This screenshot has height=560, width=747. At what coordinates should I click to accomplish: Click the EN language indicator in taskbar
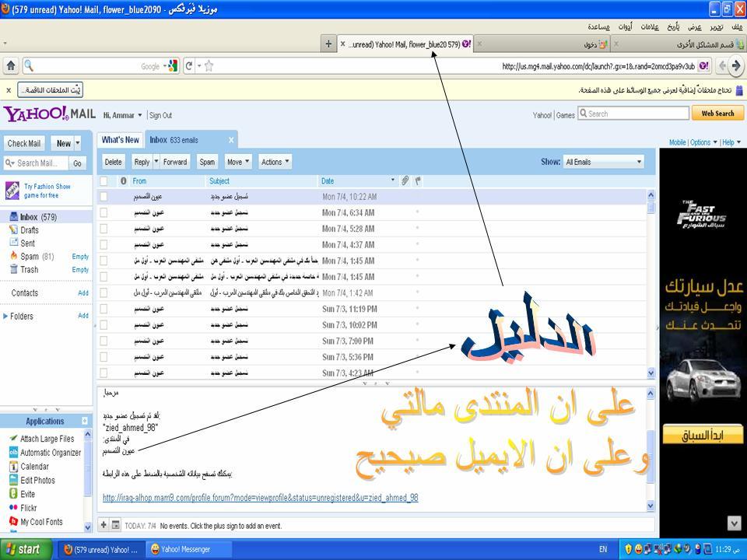(603, 550)
